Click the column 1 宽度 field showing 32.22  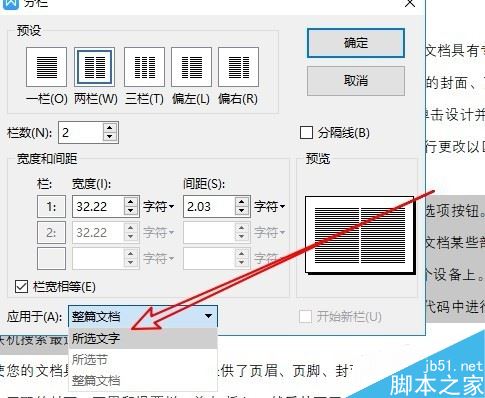[x=98, y=207]
